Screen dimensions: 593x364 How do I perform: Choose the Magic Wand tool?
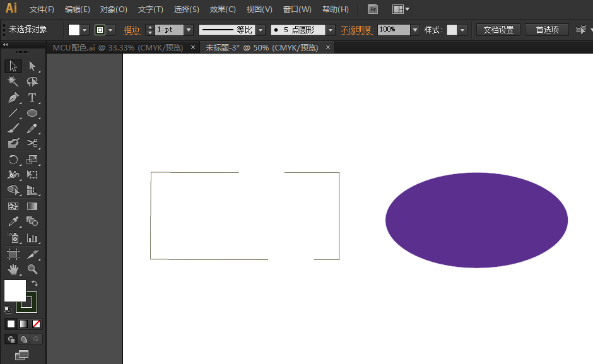point(13,81)
